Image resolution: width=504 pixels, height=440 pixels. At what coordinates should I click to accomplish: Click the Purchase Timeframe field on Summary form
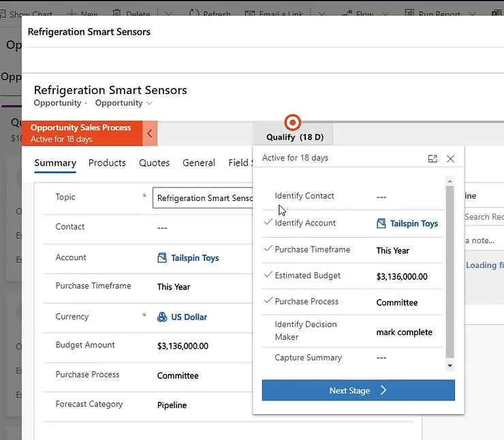click(174, 287)
